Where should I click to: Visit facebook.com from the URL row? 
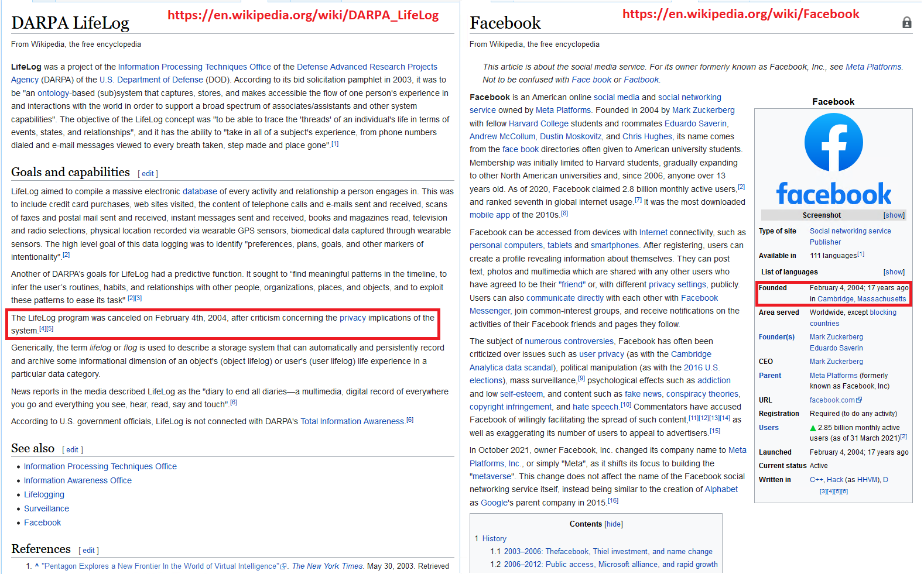coord(832,400)
